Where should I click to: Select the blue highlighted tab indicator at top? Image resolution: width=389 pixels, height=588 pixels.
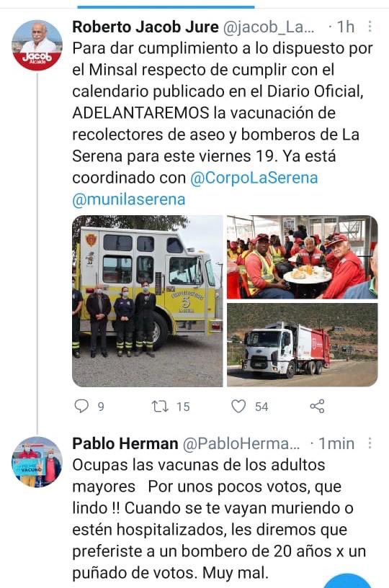(166, 6)
